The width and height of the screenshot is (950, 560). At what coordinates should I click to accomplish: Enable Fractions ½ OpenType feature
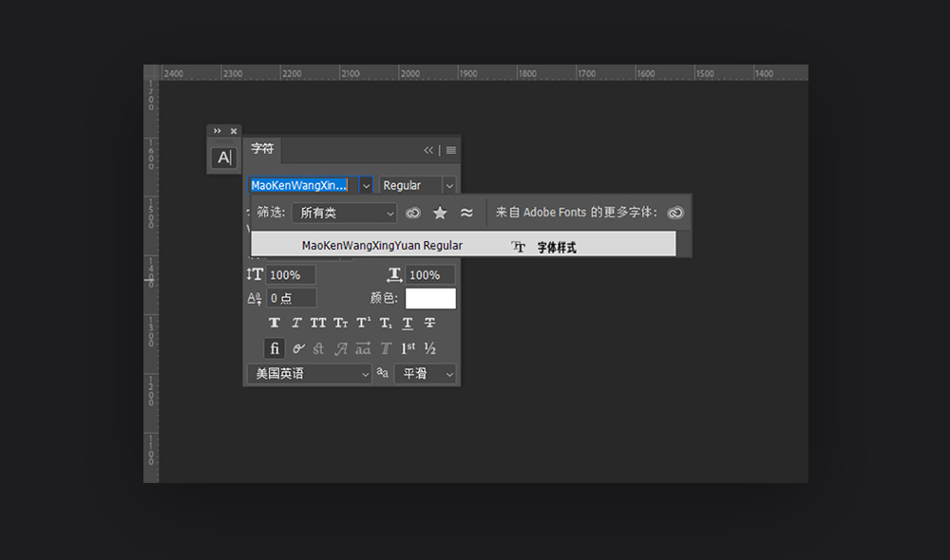pos(430,348)
